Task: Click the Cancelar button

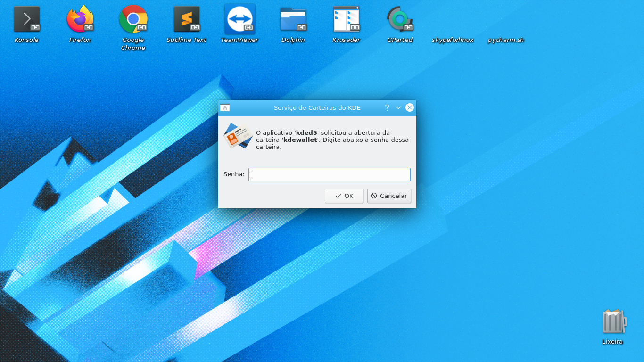Action: pos(389,196)
